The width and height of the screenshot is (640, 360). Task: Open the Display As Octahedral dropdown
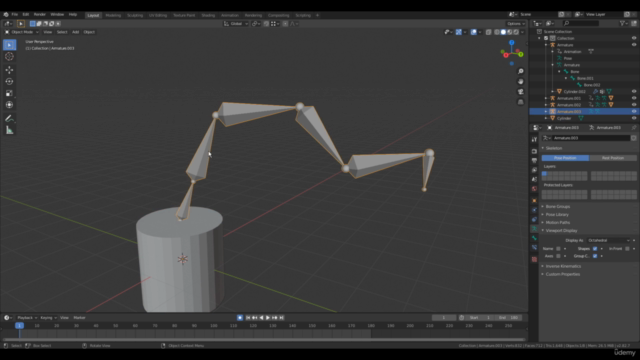[x=609, y=240]
